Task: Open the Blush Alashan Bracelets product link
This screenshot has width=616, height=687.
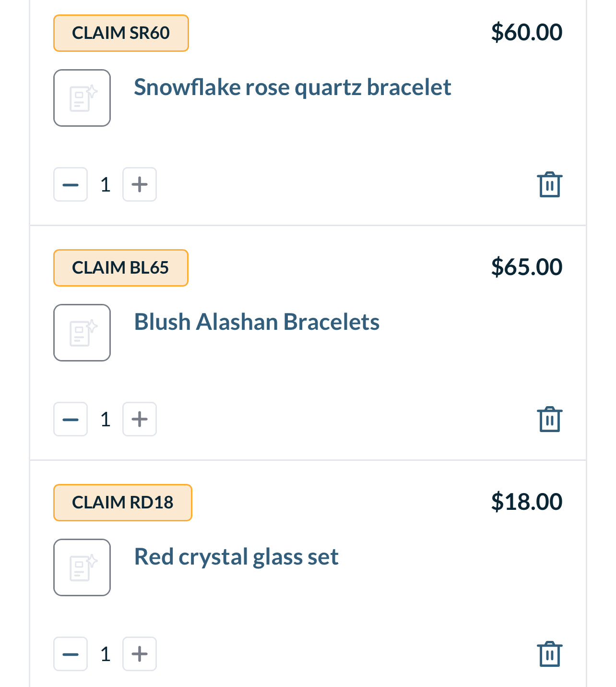Action: tap(257, 322)
